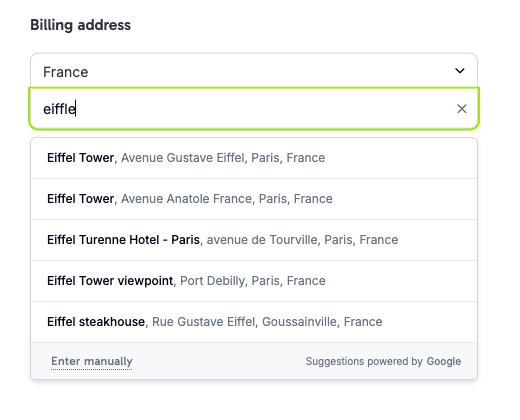Screen dimensions: 520x420
Task: Select Eiffel Tower, Avenue Anatole France suggestion
Action: pyautogui.click(x=254, y=199)
